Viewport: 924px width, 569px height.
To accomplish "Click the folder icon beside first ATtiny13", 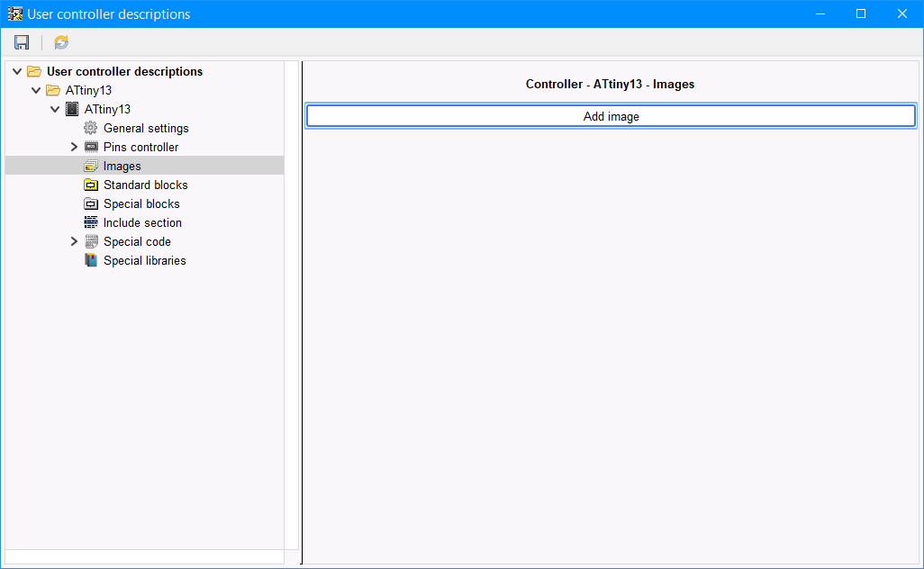I will pyautogui.click(x=53, y=90).
